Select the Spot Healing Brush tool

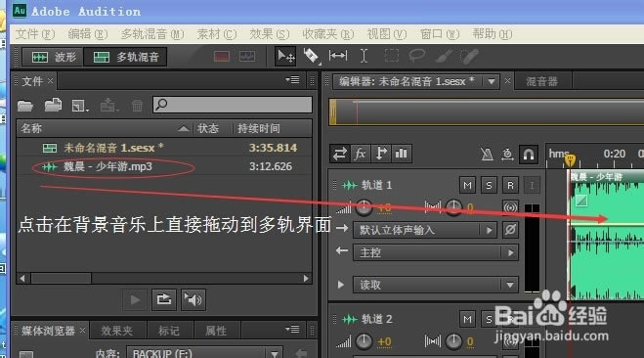[469, 56]
